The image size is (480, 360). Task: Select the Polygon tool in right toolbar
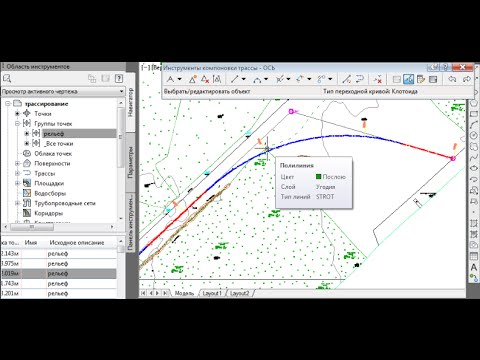pyautogui.click(x=474, y=104)
